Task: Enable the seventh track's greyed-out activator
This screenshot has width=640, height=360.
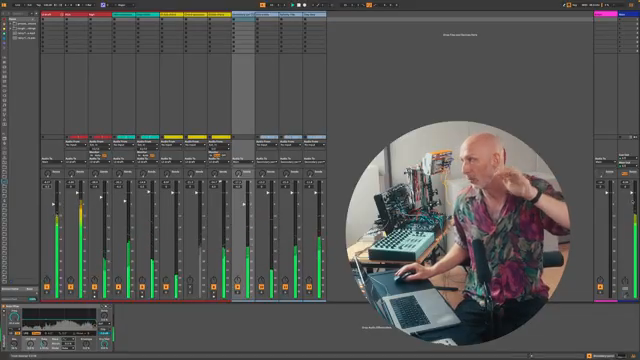Action: (x=190, y=287)
